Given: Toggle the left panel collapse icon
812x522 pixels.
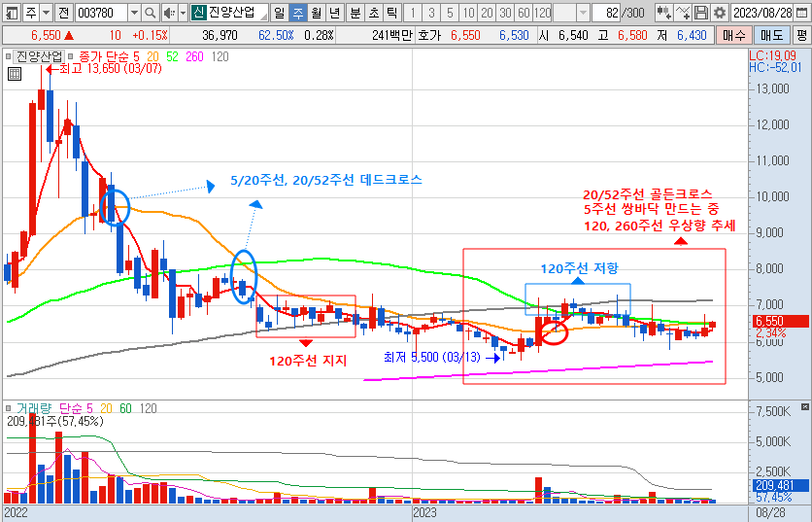Looking at the screenshot, I should pyautogui.click(x=12, y=13).
